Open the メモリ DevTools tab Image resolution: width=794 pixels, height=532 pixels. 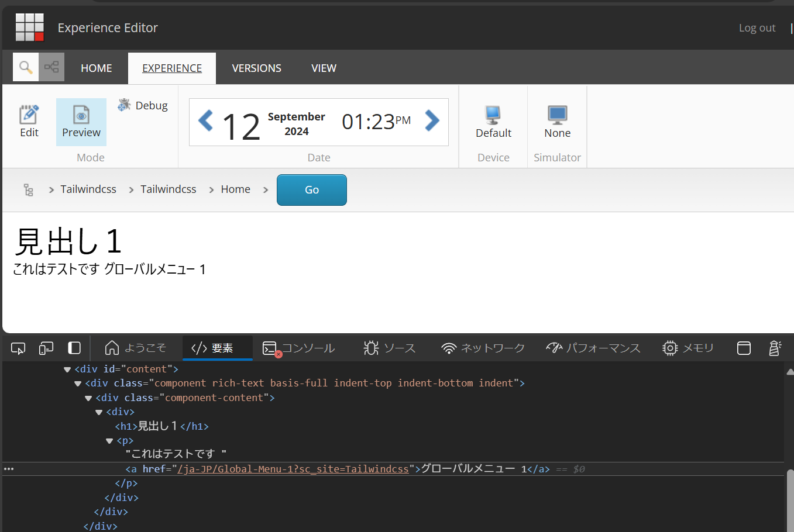(688, 348)
